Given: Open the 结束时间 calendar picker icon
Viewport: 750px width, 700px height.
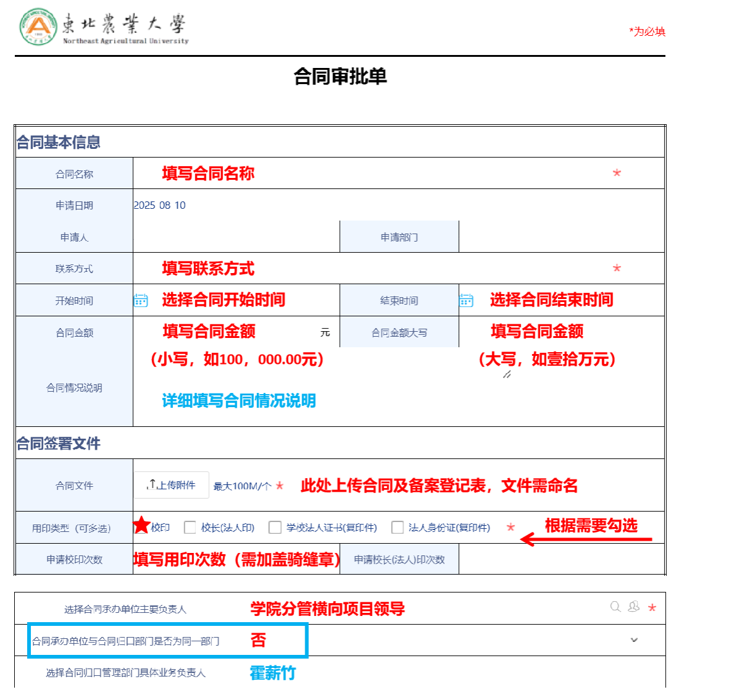Looking at the screenshot, I should 466,301.
